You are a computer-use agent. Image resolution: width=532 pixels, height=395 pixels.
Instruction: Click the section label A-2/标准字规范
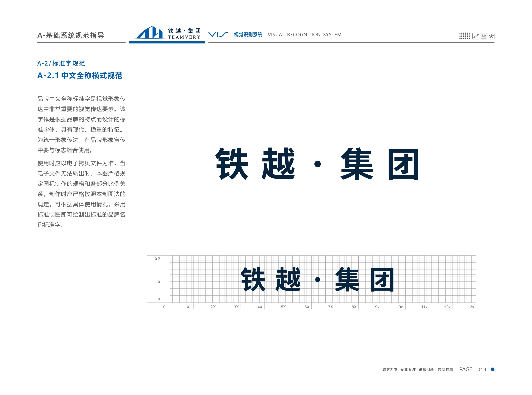tap(61, 63)
